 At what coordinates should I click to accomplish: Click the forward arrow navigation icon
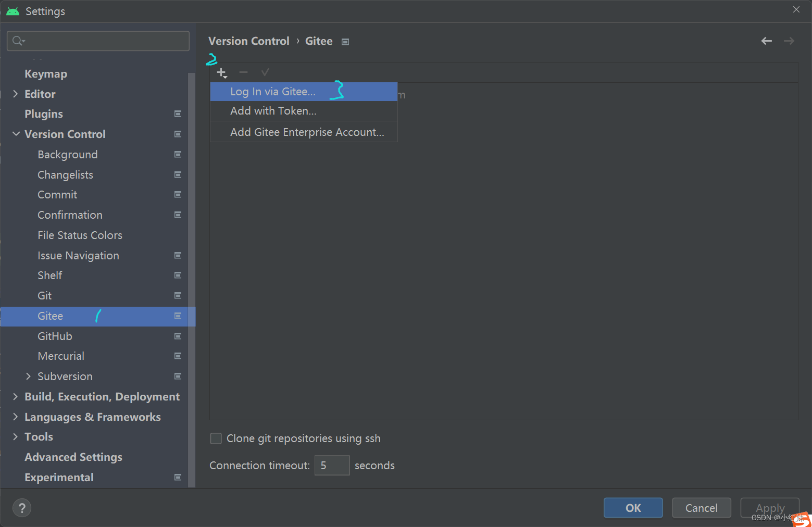click(x=789, y=41)
